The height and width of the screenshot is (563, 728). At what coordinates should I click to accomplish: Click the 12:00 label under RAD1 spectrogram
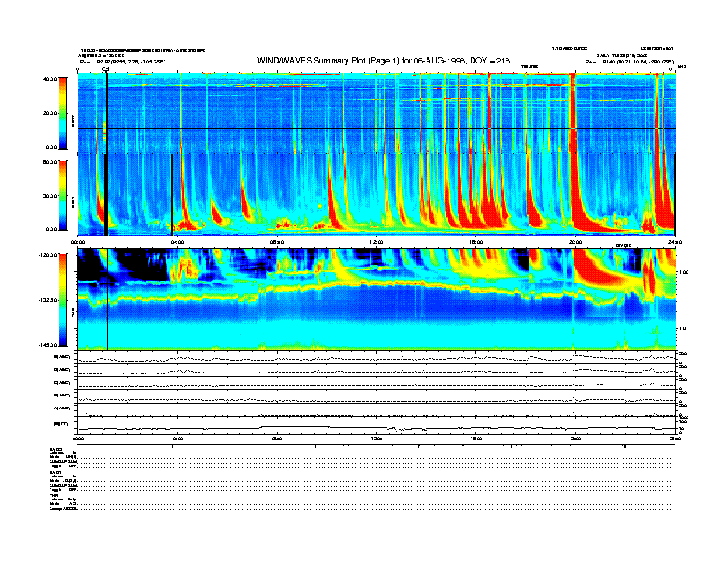coord(377,242)
